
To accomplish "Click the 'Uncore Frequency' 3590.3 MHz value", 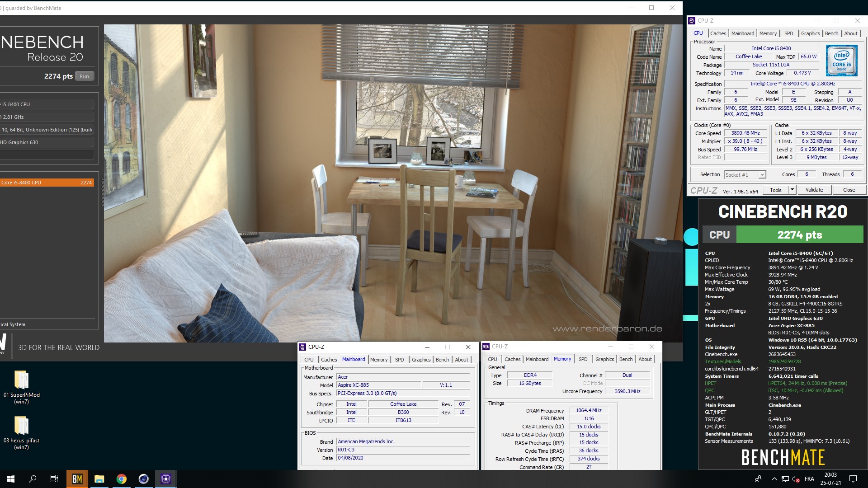I will tap(627, 391).
